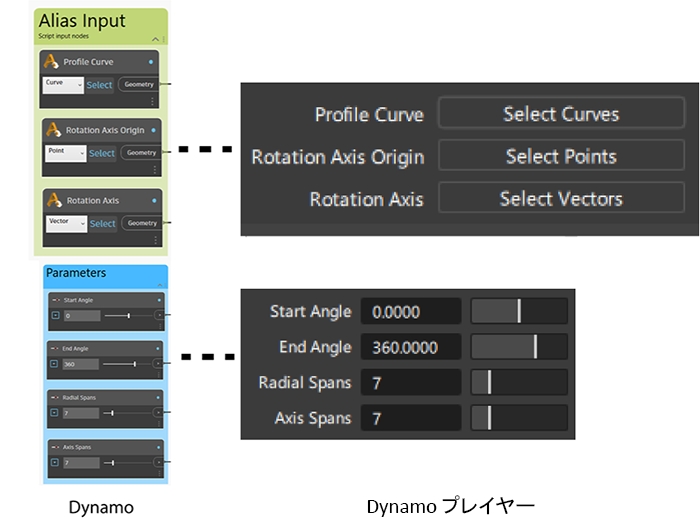This screenshot has width=700, height=518.
Task: Expand the Radial Spans slider settings toggle
Action: (54, 413)
